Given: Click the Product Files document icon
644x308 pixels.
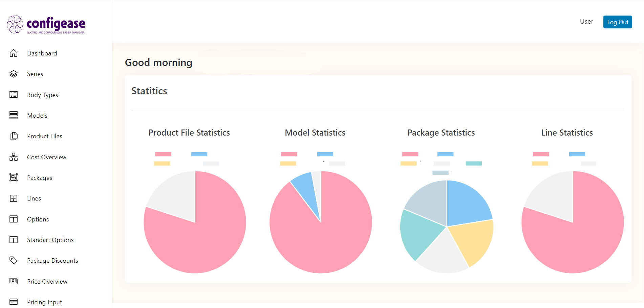Looking at the screenshot, I should coord(14,136).
